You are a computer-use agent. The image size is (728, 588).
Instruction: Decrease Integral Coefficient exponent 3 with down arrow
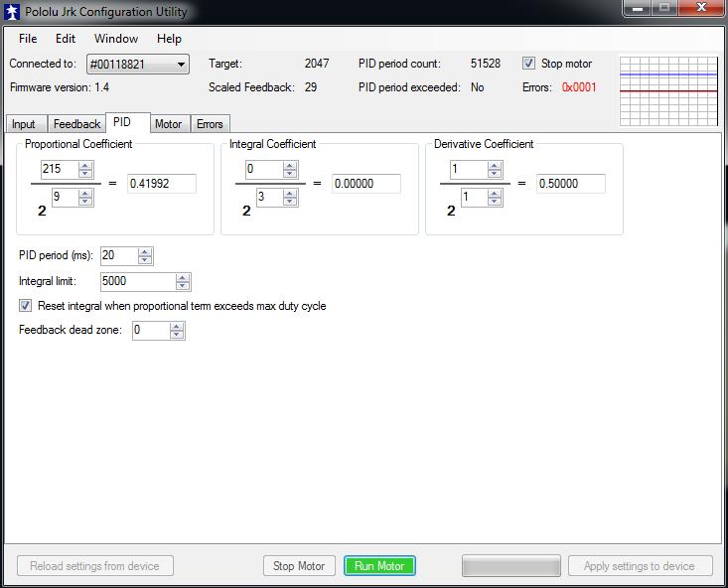290,202
